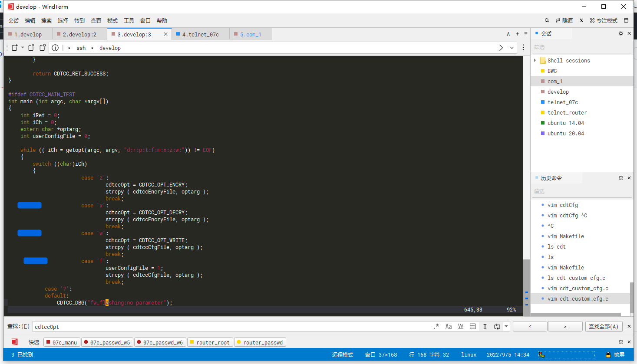637x364 pixels.
Task: Switch to the 5.com_1 tab
Action: pyautogui.click(x=251, y=34)
